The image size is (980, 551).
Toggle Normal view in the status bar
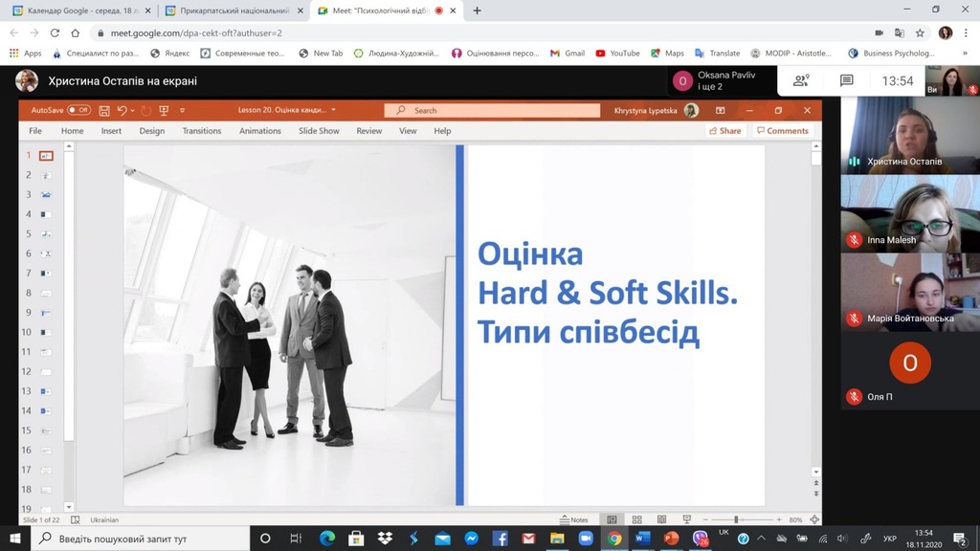612,519
